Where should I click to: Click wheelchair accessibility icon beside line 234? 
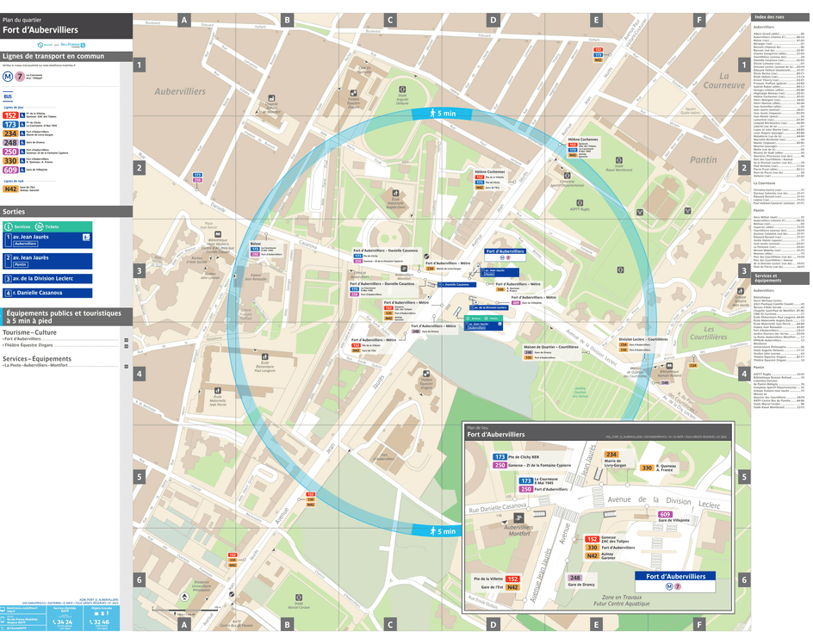point(22,133)
